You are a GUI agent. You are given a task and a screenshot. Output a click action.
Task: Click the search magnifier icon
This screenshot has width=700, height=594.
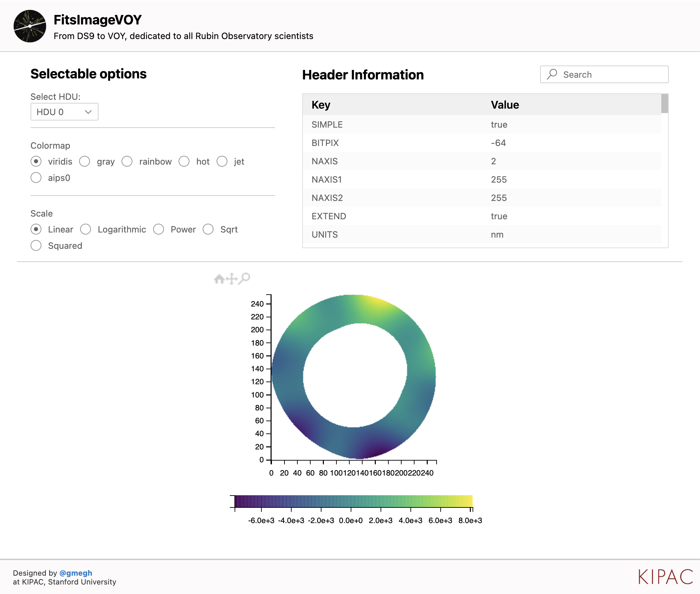pos(552,74)
